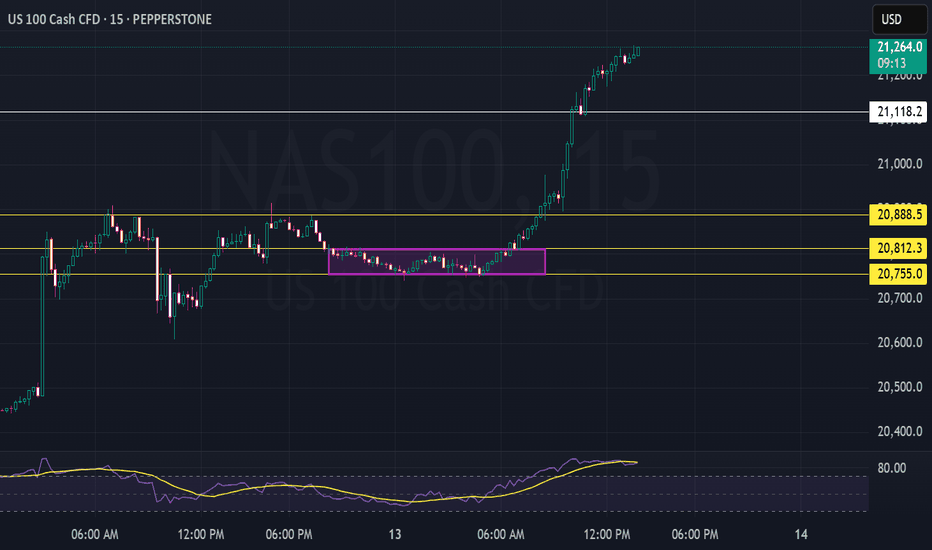
Task: Click the 20,500.0 price axis value
Action: 900,387
